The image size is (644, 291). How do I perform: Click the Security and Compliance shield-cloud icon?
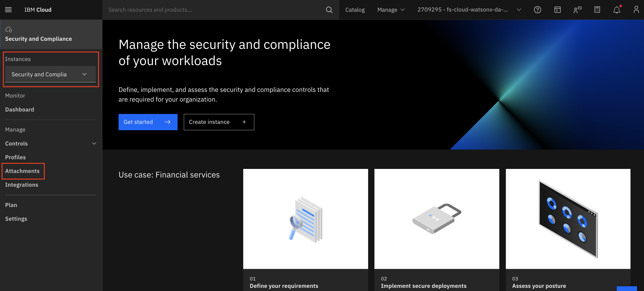pyautogui.click(x=9, y=29)
